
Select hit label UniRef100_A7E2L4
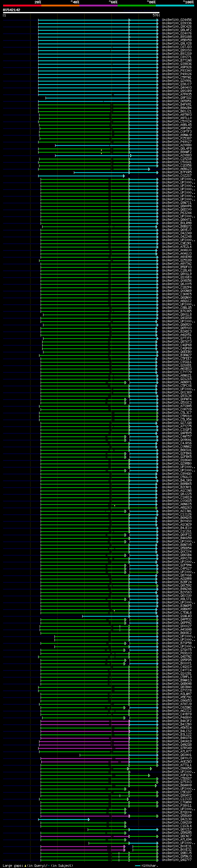tap(177, 247)
